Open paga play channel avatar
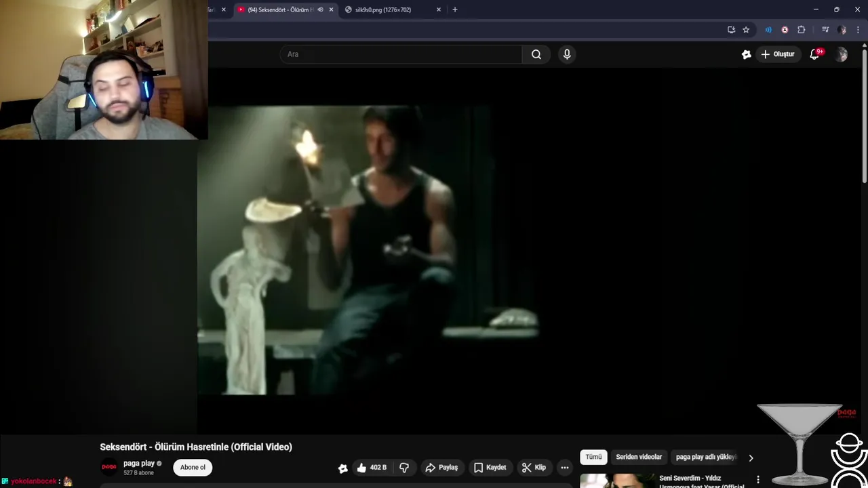The height and width of the screenshot is (488, 868). (x=108, y=467)
